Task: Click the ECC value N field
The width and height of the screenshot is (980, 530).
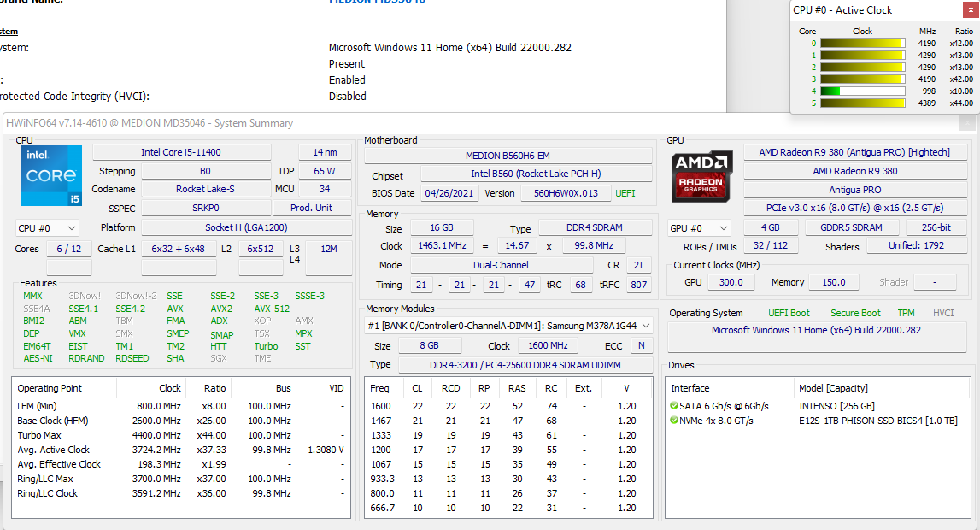Action: pos(642,345)
